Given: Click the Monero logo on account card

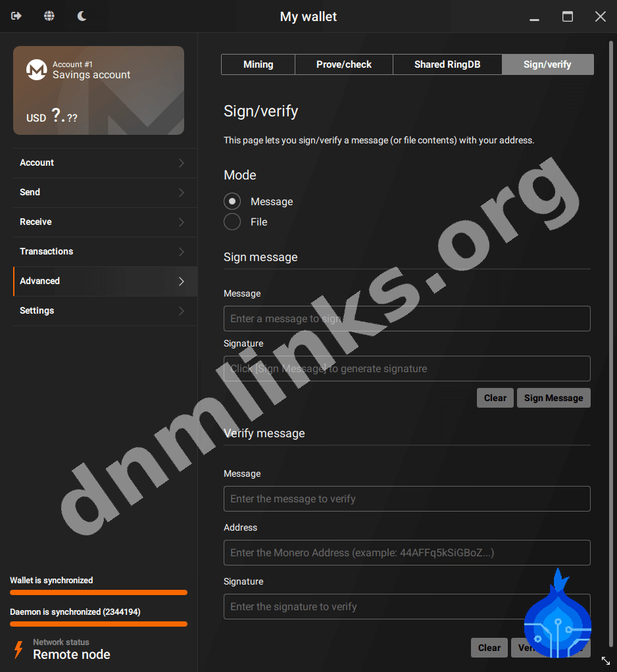Looking at the screenshot, I should pyautogui.click(x=36, y=70).
